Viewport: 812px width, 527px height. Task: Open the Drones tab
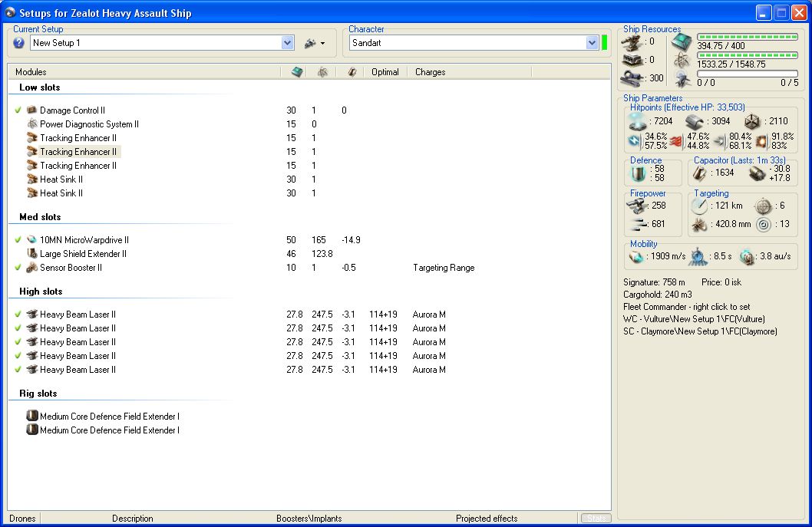click(x=23, y=519)
